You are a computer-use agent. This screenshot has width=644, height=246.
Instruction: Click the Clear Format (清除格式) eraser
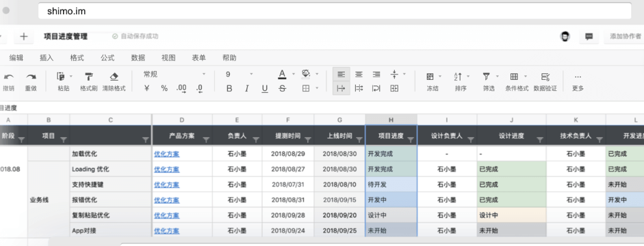pyautogui.click(x=114, y=77)
